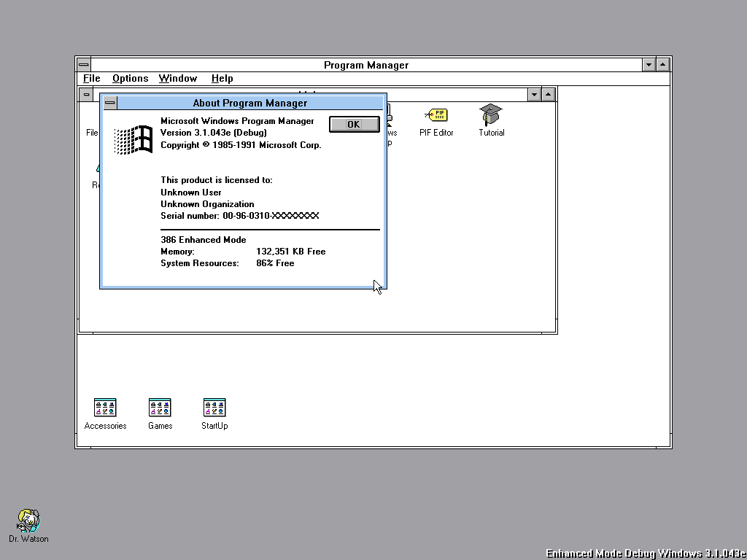Image resolution: width=747 pixels, height=560 pixels.
Task: Open the Window menu
Action: (x=178, y=79)
